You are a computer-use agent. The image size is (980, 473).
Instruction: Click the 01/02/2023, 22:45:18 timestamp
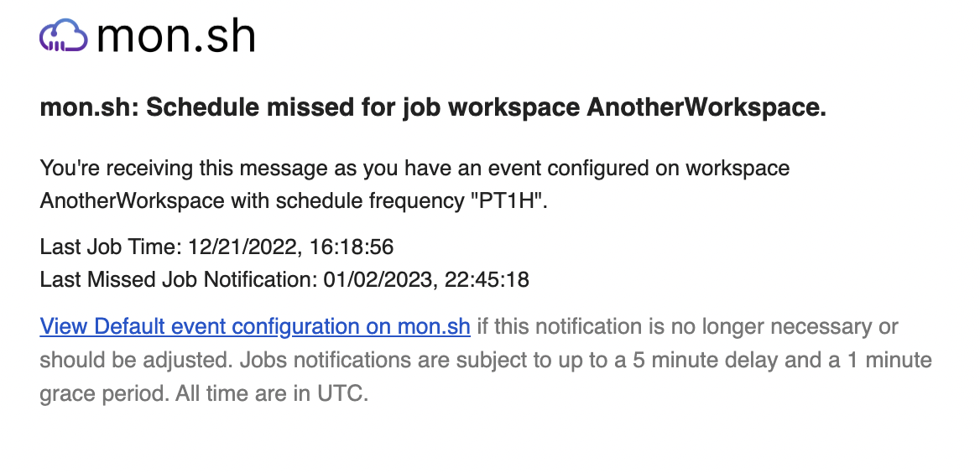click(426, 280)
